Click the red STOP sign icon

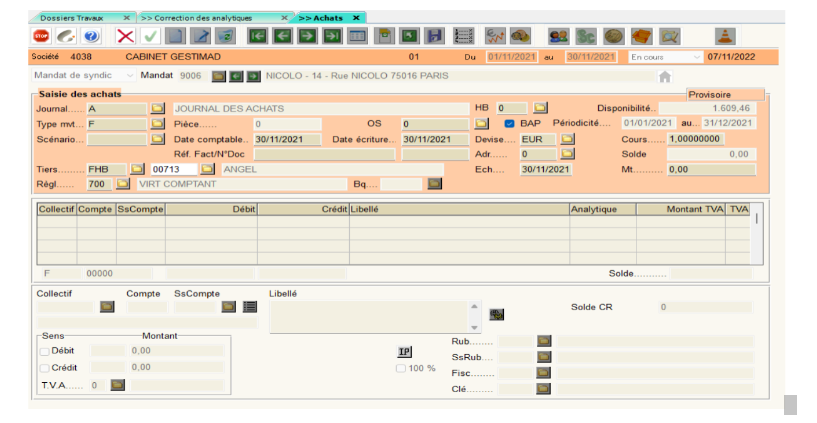tap(41, 36)
